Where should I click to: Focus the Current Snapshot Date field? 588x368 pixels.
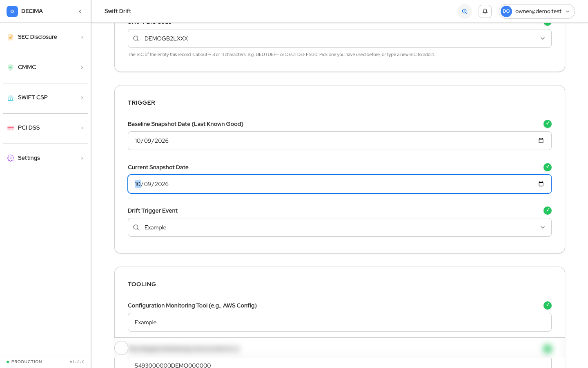340,184
